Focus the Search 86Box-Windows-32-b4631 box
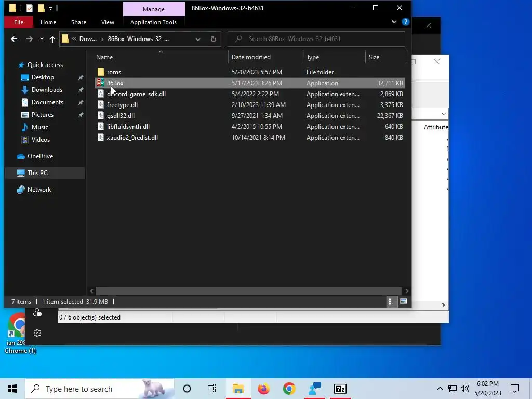Viewport: 532px width, 399px height. coord(316,38)
